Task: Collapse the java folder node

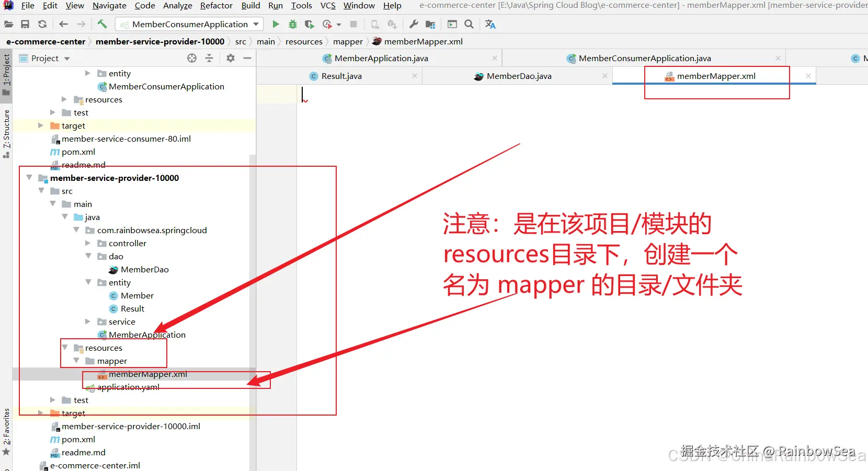Action: click(65, 217)
